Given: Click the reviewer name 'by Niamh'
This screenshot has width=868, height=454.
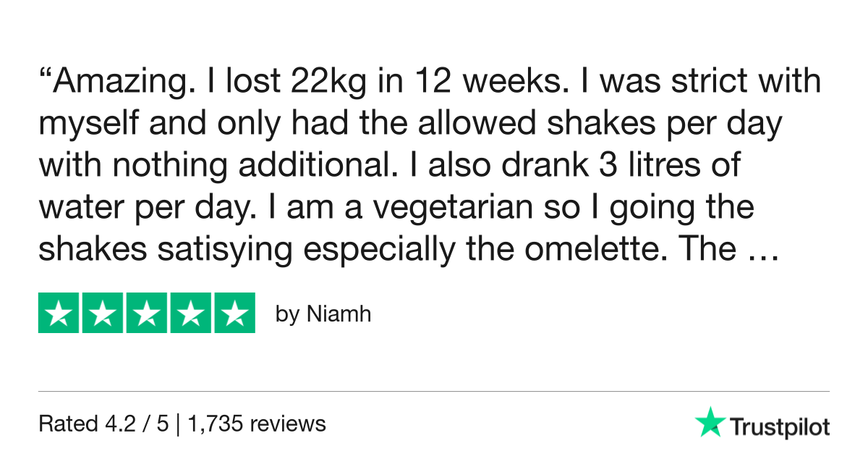Looking at the screenshot, I should pyautogui.click(x=323, y=315).
